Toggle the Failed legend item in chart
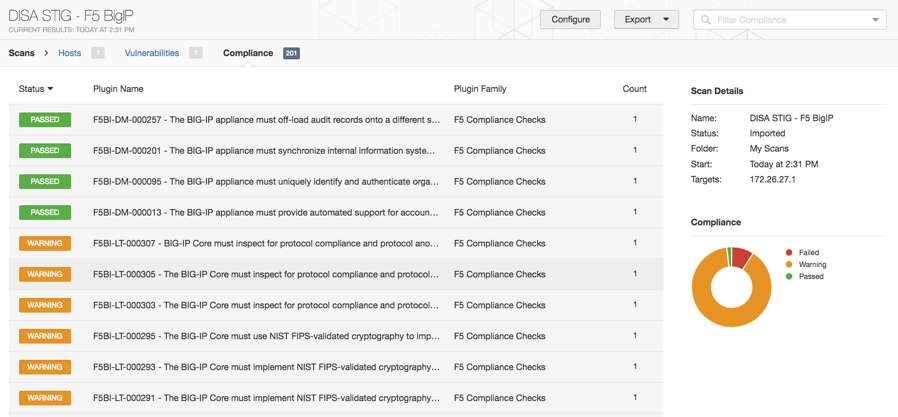 [803, 253]
